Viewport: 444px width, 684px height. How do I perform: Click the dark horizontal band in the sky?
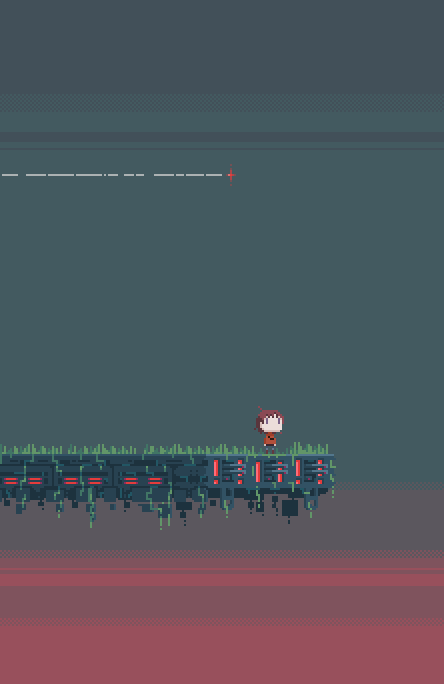tap(222, 137)
